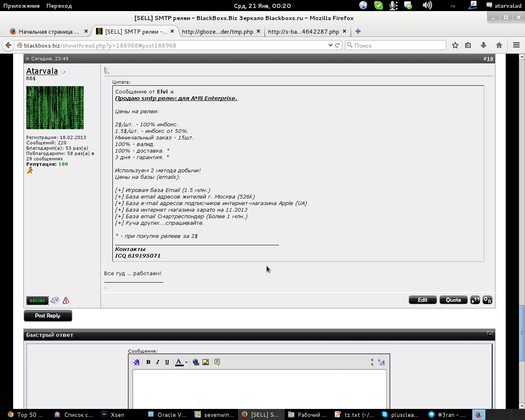Click the Wrap Quote tags icon
Viewport: 525px width, 420px height.
coord(217,362)
